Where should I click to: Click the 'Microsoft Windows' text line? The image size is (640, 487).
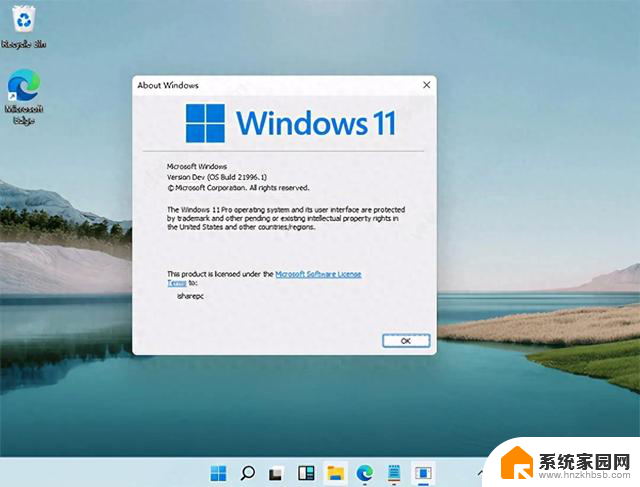coord(197,167)
